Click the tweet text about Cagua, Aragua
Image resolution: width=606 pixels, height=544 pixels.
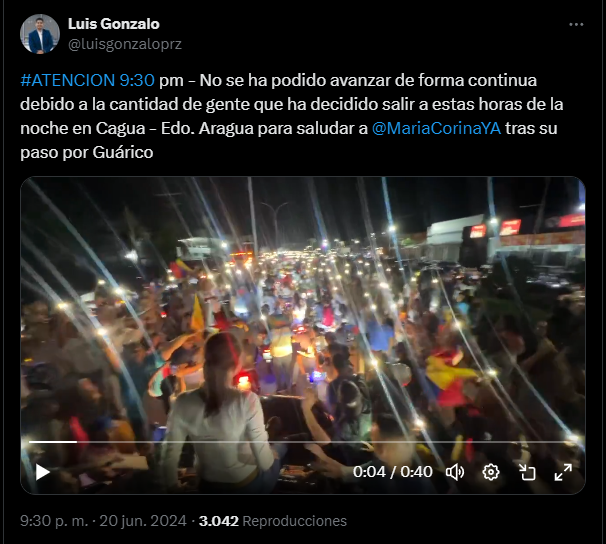[292, 116]
